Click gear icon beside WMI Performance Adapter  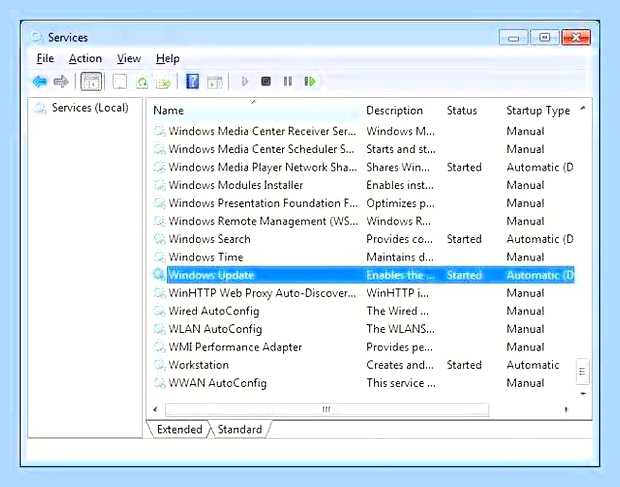pos(159,347)
